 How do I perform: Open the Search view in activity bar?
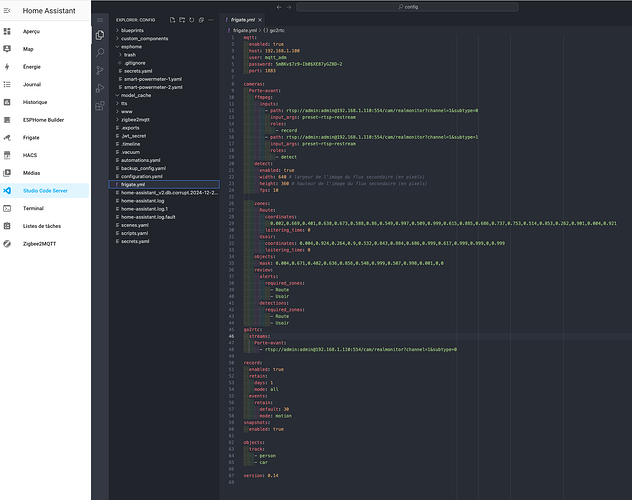100,52
